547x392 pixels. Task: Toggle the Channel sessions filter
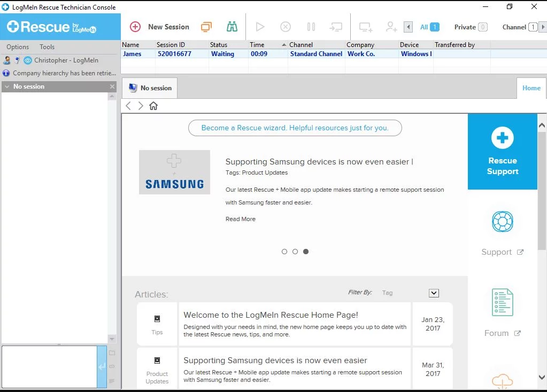pyautogui.click(x=515, y=26)
